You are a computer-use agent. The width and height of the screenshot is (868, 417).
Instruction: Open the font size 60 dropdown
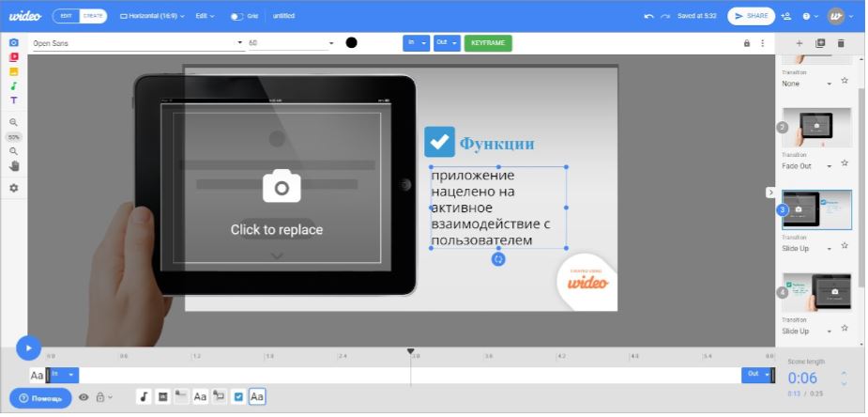pyautogui.click(x=291, y=43)
